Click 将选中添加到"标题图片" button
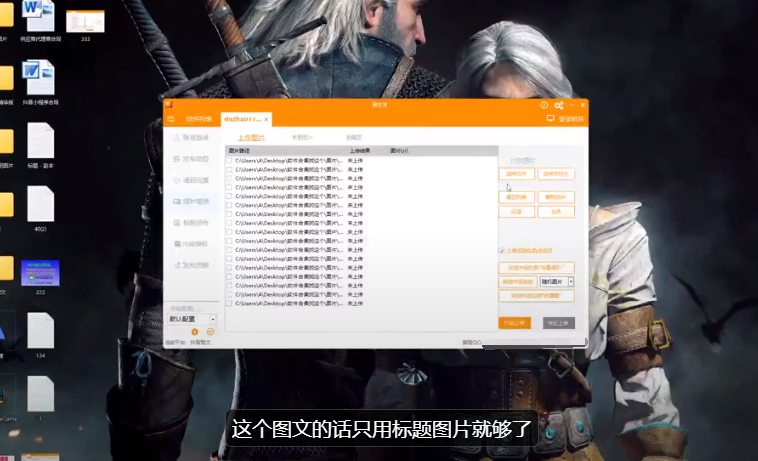The height and width of the screenshot is (461, 758). 537,268
